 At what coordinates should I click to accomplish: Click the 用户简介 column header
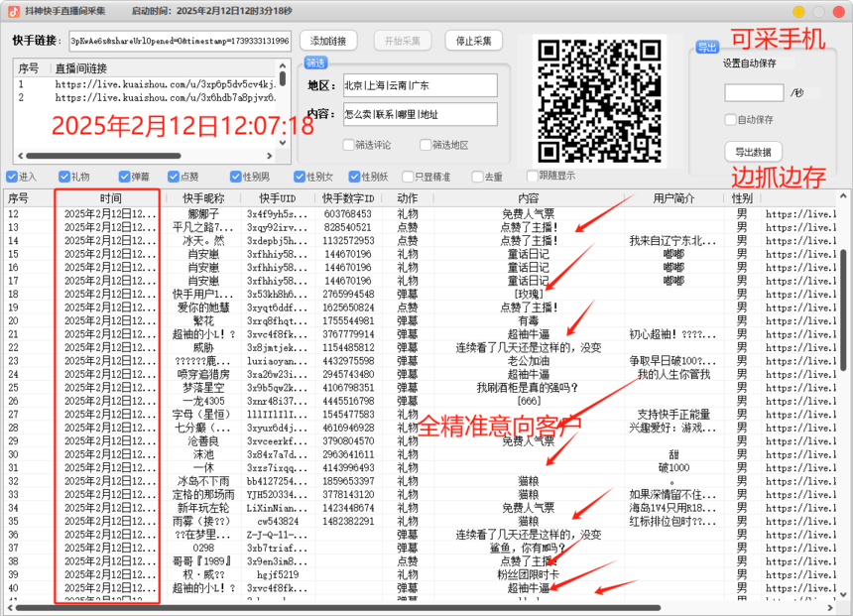(x=673, y=198)
